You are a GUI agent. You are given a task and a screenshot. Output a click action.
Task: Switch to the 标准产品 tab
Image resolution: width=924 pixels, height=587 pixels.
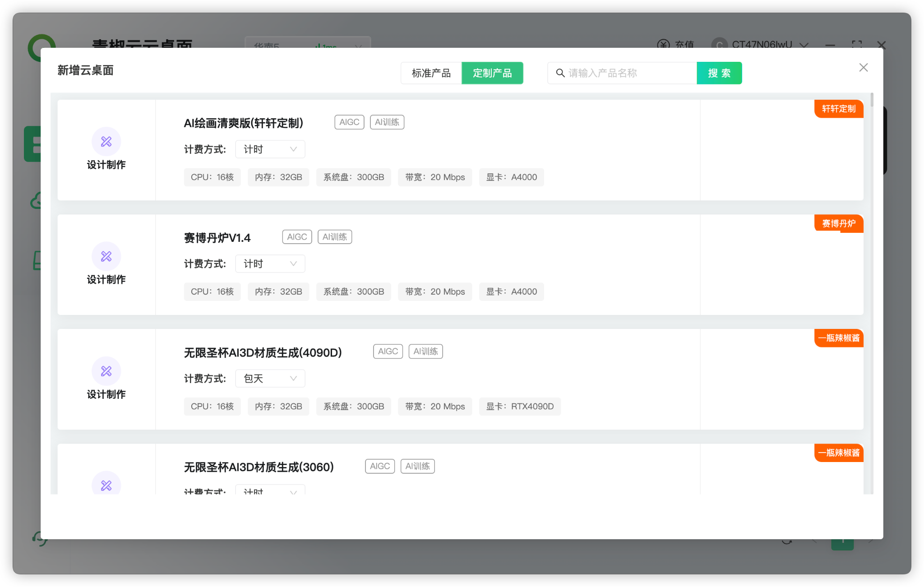click(x=431, y=73)
